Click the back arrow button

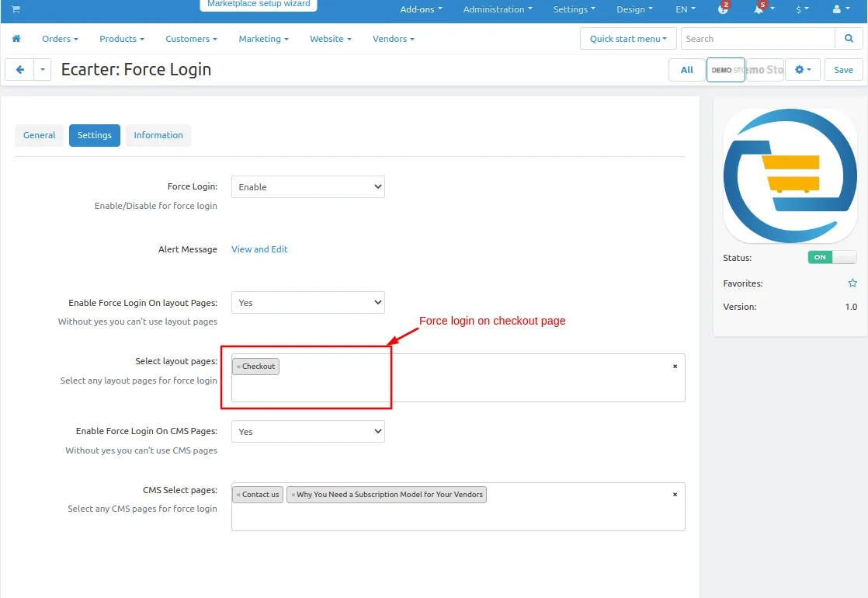(x=20, y=70)
